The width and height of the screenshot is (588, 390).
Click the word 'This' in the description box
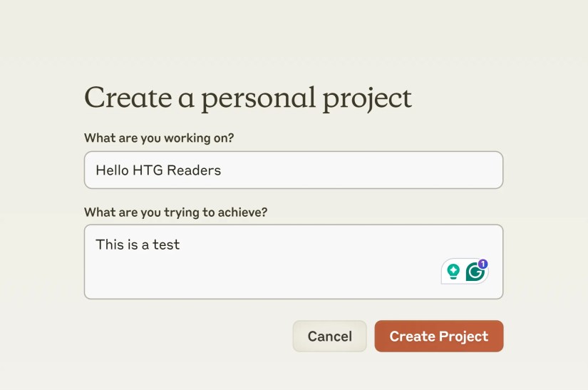110,245
